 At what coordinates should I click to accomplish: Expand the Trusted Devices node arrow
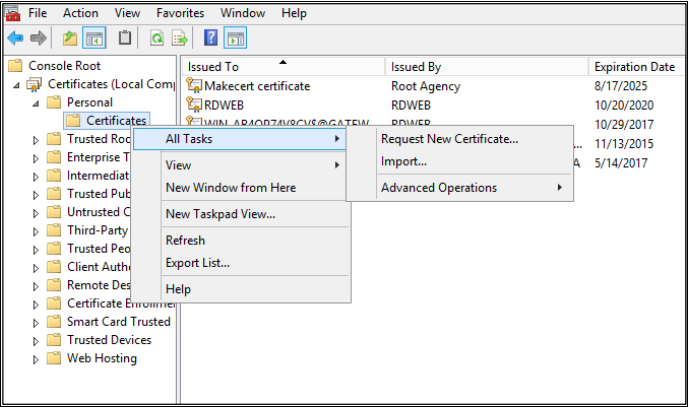tap(36, 341)
